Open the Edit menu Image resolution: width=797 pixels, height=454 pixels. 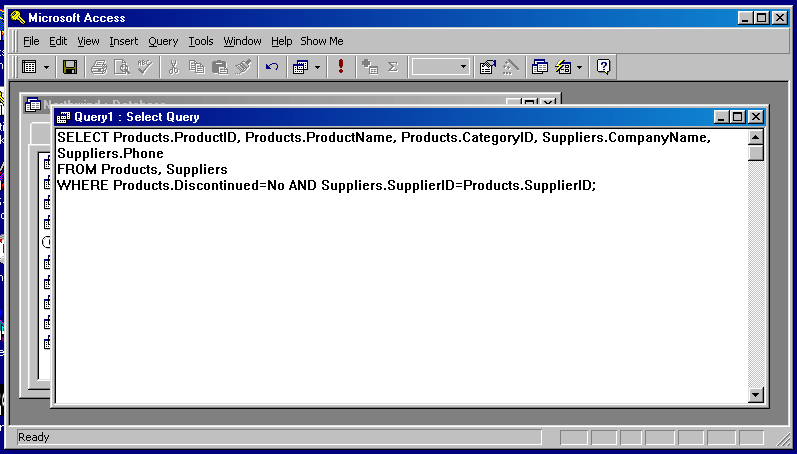coord(58,41)
